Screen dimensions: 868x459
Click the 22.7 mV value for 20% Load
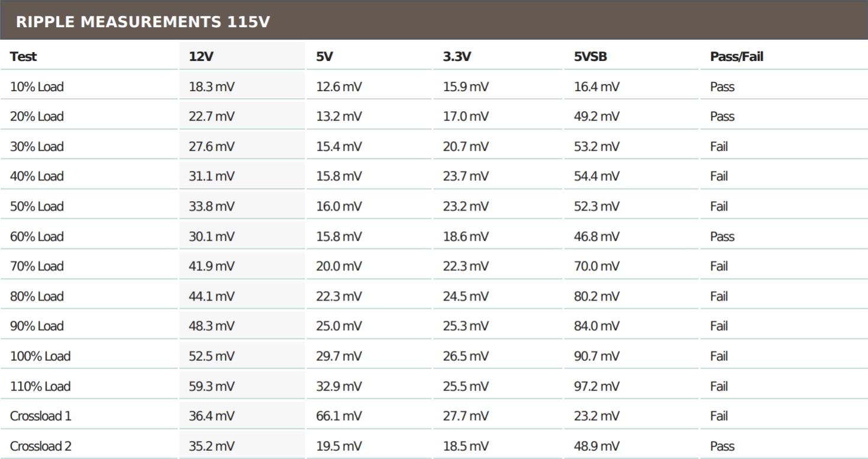pyautogui.click(x=212, y=117)
